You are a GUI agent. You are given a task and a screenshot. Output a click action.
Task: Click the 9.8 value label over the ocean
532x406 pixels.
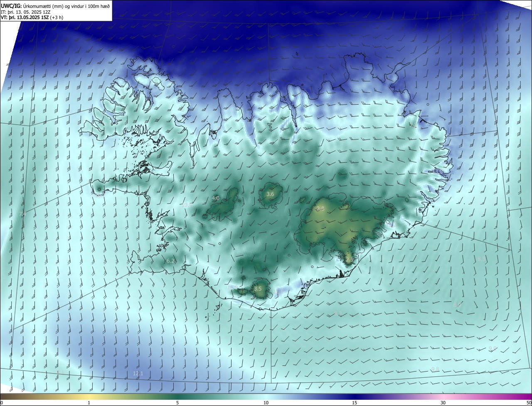[x=435, y=369]
